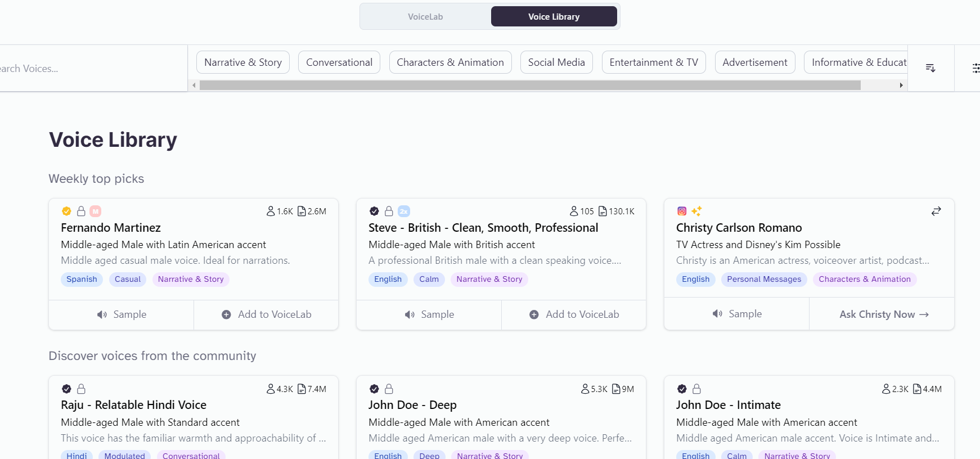Click Fernando Martinez's yellow verified badge

click(66, 211)
